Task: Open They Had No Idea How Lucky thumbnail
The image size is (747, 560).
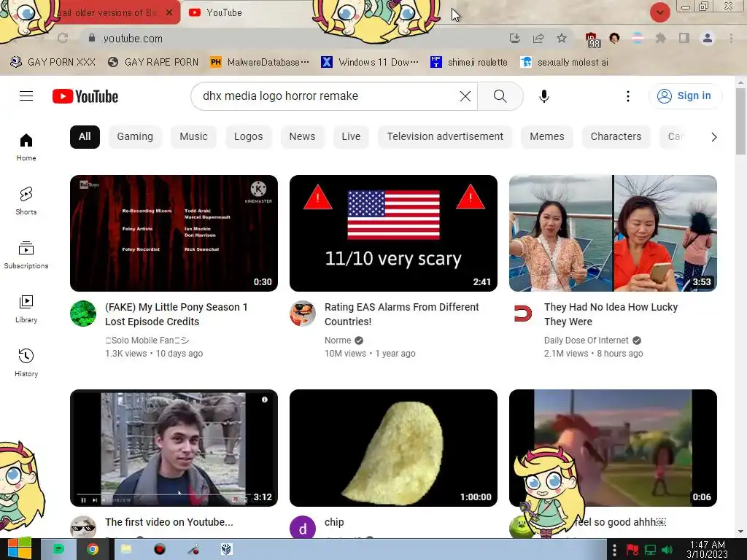Action: pyautogui.click(x=613, y=233)
